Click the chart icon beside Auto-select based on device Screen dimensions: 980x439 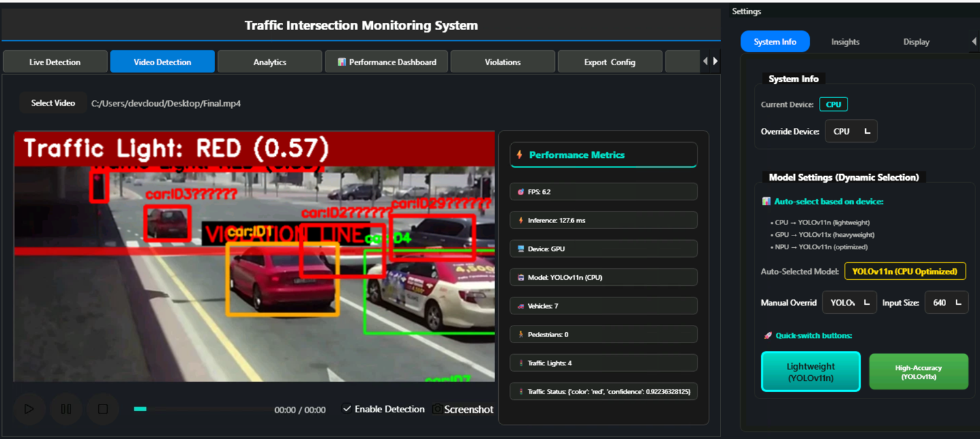pos(766,202)
